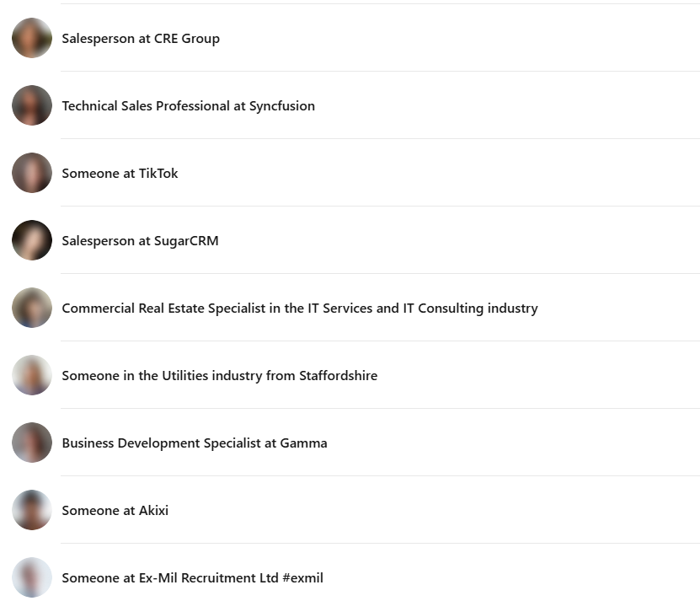This screenshot has height=601, width=700.
Task: Open "Salesperson at CRE Group" text link
Action: [x=141, y=39]
